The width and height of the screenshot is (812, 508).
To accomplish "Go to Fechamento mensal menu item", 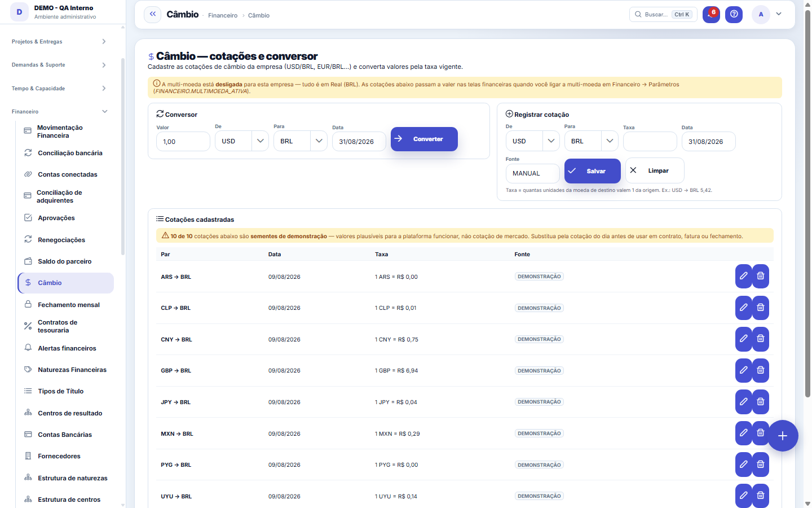I will point(66,305).
